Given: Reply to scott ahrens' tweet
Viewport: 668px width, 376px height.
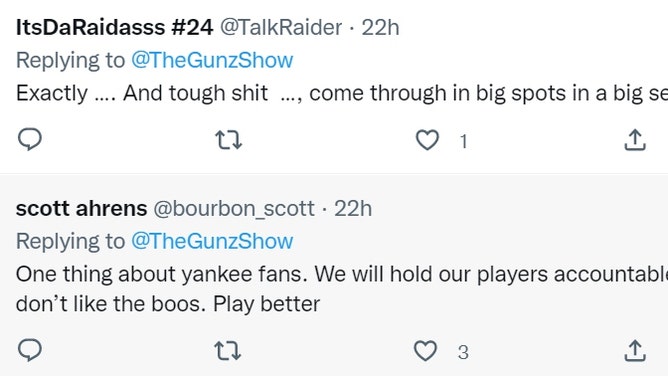Looking at the screenshot, I should click(x=30, y=350).
